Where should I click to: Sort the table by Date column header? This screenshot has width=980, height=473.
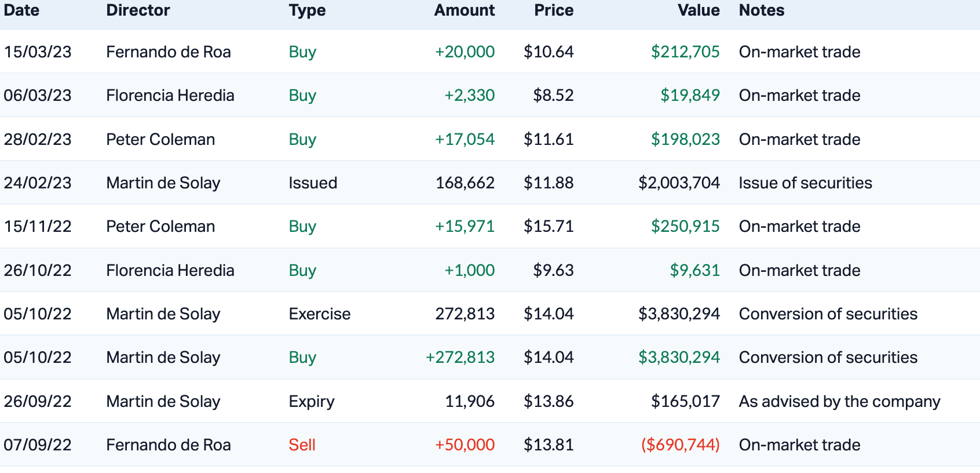[21, 10]
